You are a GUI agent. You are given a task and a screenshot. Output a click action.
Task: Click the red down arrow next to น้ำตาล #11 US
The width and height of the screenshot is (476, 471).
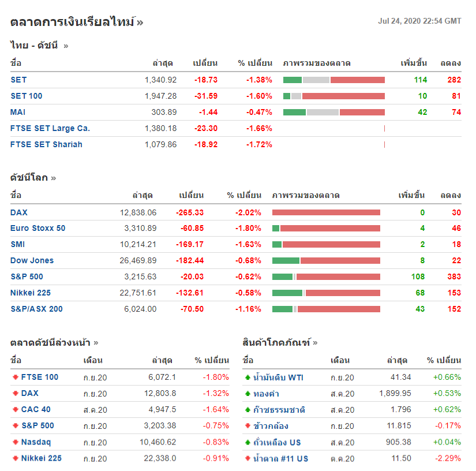click(x=248, y=458)
